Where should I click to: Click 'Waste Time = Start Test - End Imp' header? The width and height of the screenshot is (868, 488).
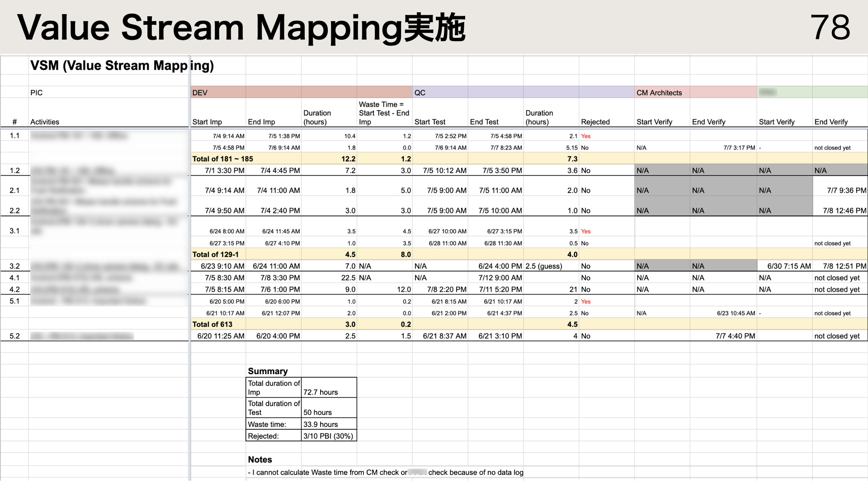(384, 113)
